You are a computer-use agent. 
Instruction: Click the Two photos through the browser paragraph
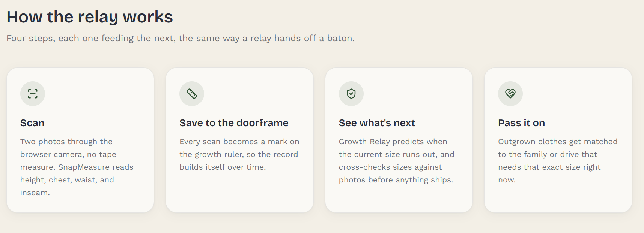(77, 167)
